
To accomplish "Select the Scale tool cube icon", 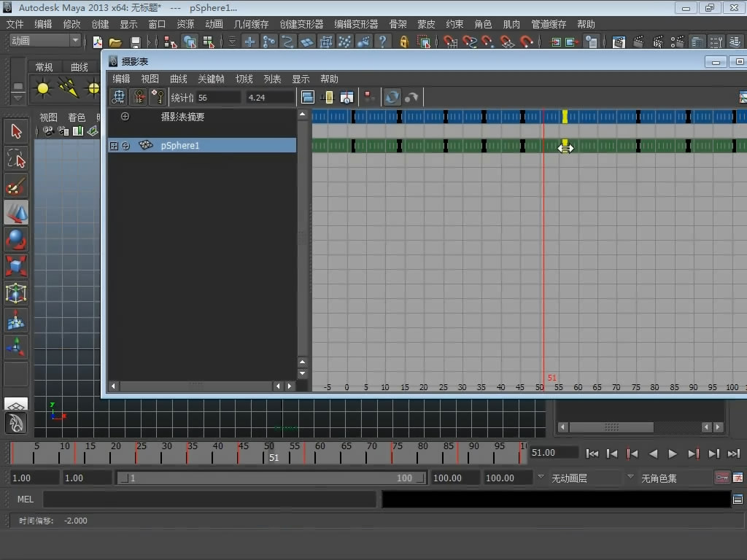I will 16,266.
